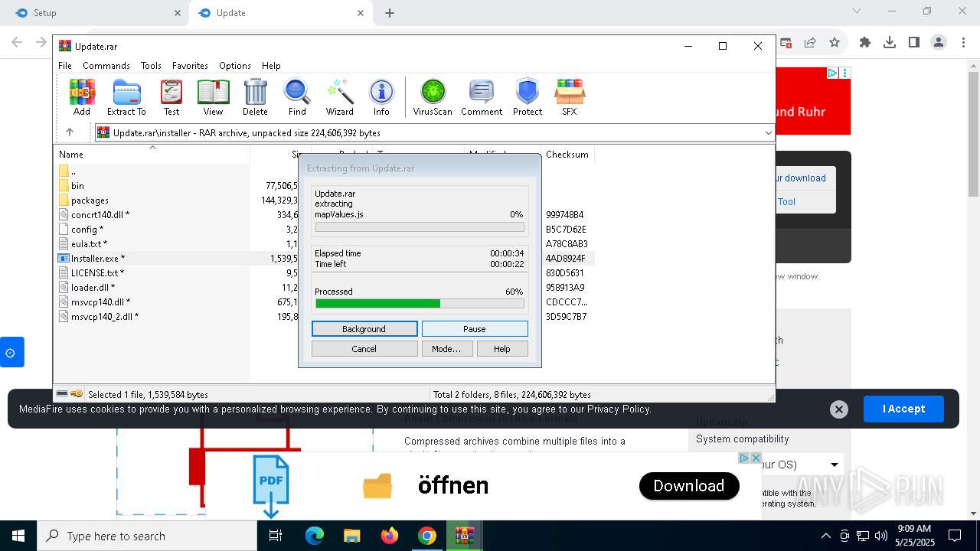
Task: Click Help button in extraction dialog
Action: 502,349
